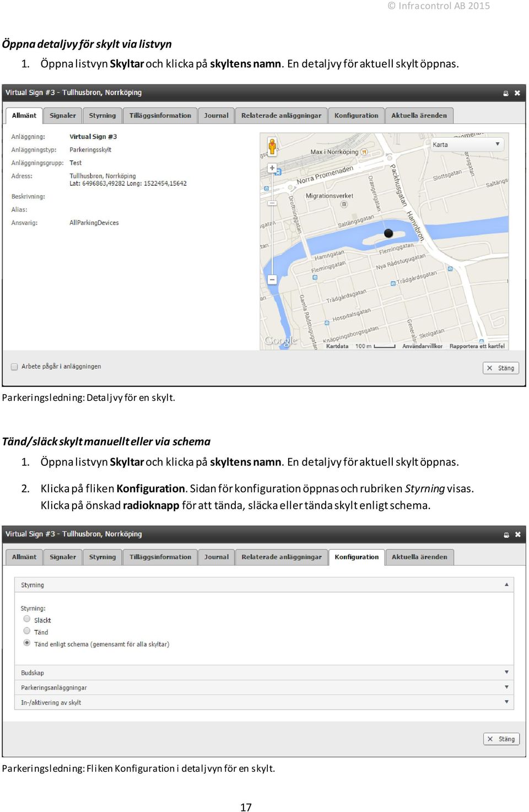Viewport: 529px width, 812px height.
Task: Click the 'Virtual Sign #3' Anläggning value
Action: point(93,137)
